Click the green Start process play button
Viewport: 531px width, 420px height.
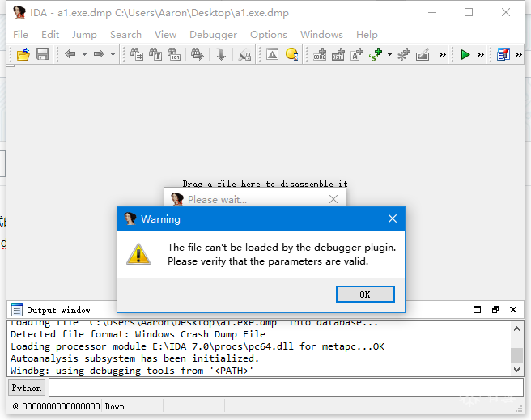coord(465,54)
